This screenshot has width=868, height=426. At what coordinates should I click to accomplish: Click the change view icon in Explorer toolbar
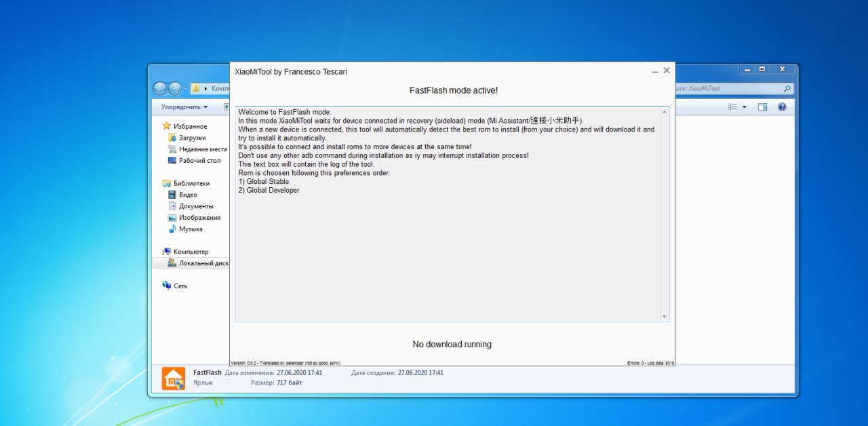coord(732,107)
